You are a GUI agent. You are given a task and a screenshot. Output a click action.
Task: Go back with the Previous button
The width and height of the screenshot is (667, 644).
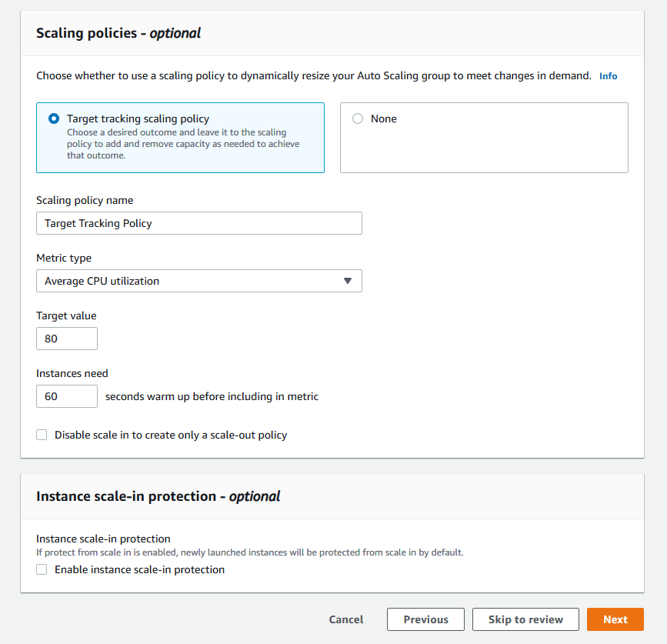[x=425, y=619]
